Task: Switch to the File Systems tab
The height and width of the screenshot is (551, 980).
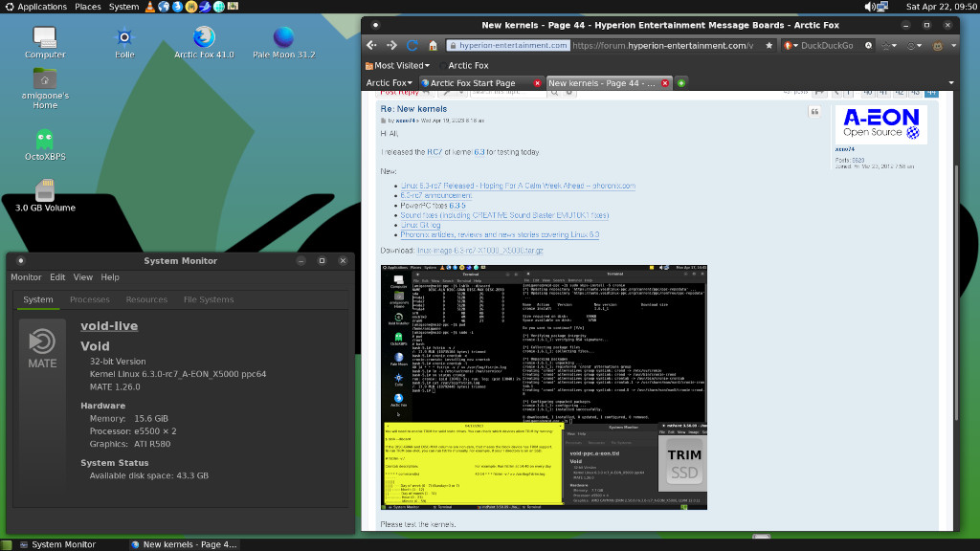Action: click(208, 299)
